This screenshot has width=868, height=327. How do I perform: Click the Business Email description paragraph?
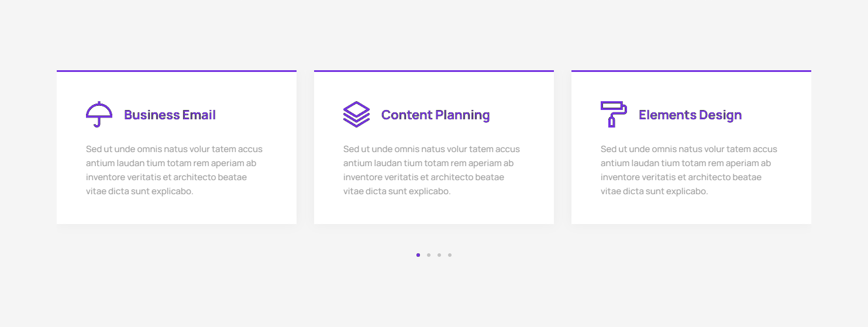174,170
